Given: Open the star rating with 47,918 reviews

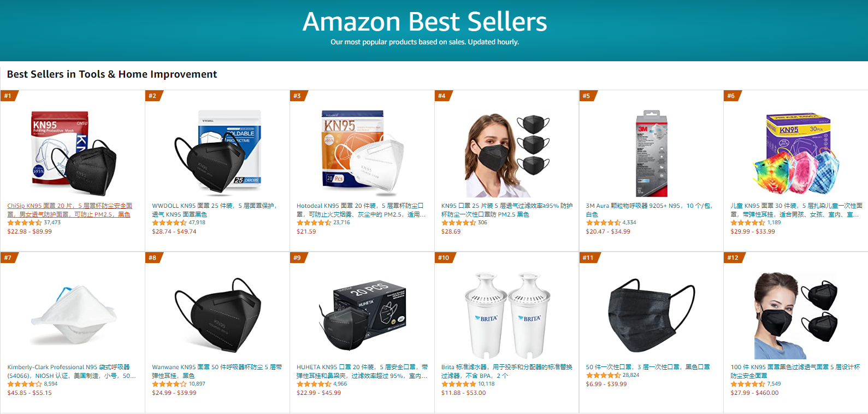Looking at the screenshot, I should point(169,223).
